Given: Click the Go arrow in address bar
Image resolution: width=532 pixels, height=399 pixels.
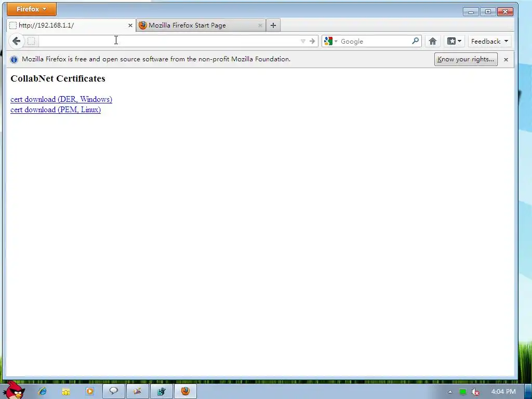Looking at the screenshot, I should coord(312,41).
